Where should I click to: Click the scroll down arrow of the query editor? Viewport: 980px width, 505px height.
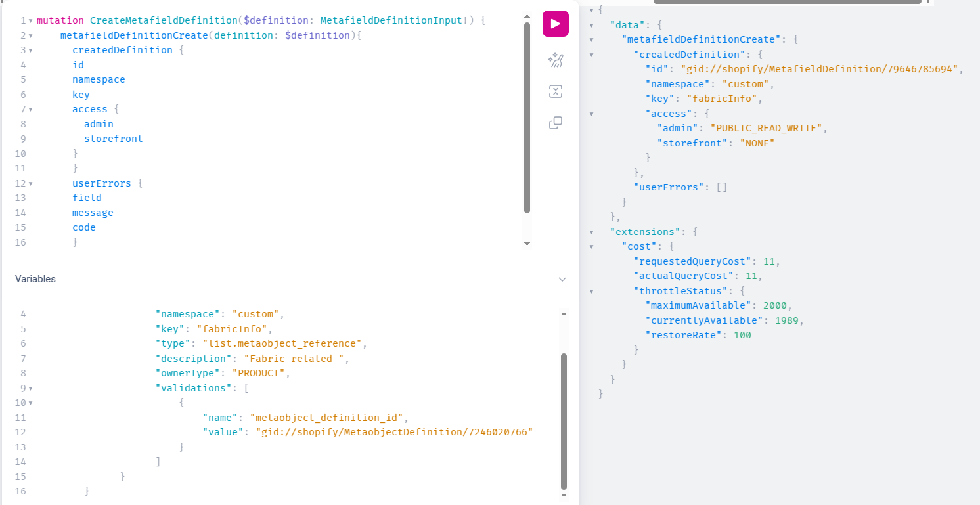pos(527,244)
